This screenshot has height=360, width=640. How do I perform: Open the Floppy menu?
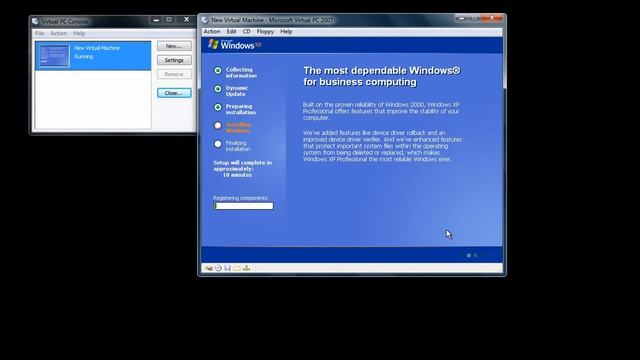click(265, 31)
